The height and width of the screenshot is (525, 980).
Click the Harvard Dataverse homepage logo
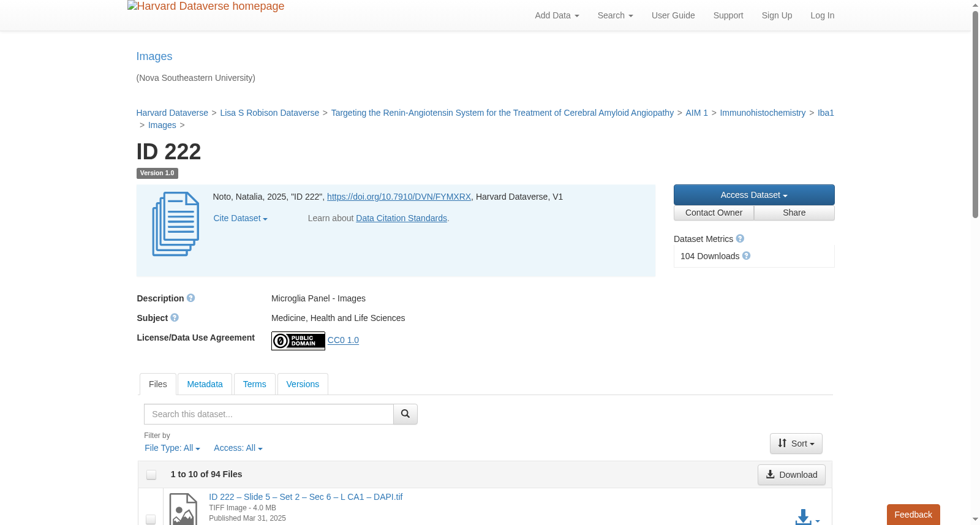[x=206, y=7]
